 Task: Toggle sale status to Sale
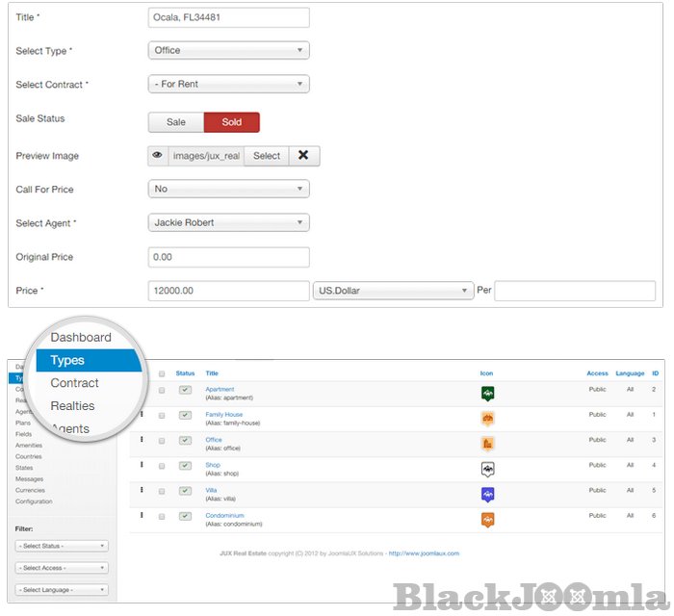(x=175, y=122)
